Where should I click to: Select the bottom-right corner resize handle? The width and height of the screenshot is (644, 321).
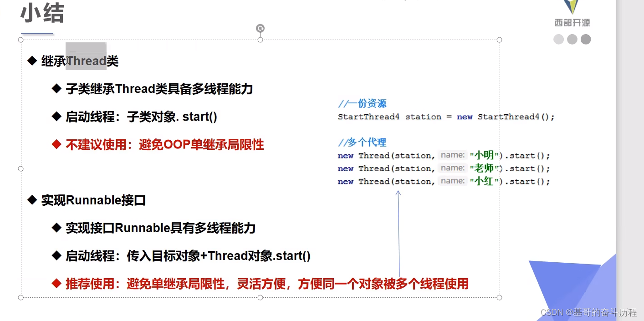pos(499,297)
